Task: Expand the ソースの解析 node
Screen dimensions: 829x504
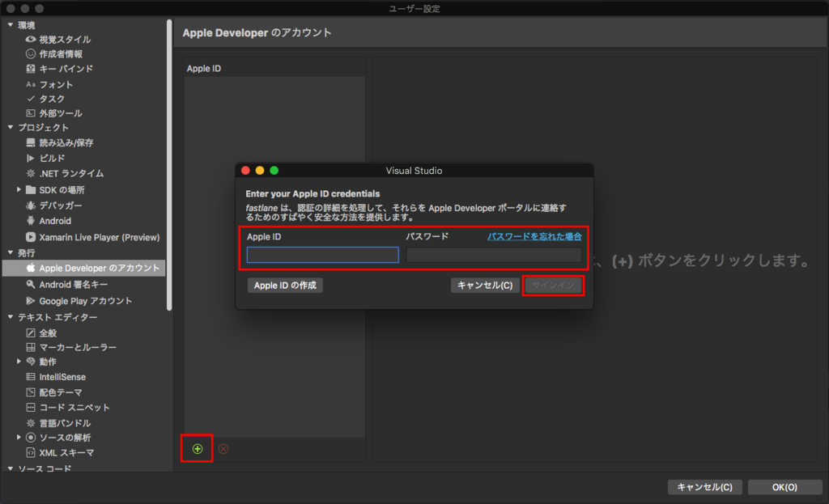Action: pos(19,437)
